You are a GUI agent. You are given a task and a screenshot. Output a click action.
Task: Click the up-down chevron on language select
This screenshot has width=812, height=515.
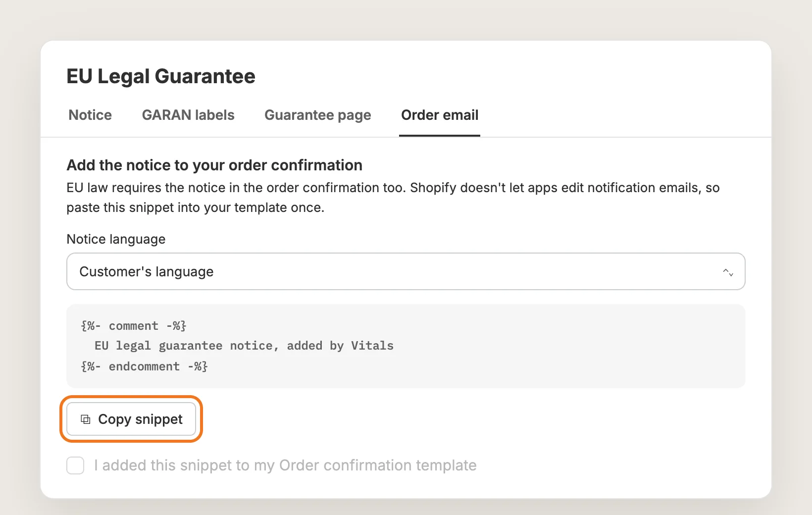pyautogui.click(x=728, y=272)
